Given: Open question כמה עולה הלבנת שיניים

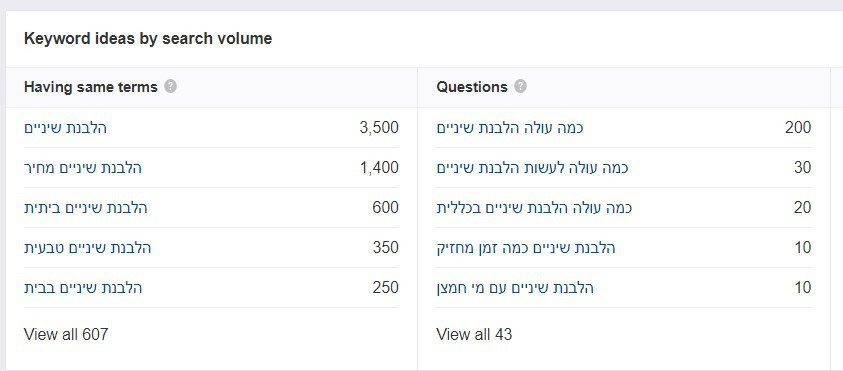Looking at the screenshot, I should (510, 128).
